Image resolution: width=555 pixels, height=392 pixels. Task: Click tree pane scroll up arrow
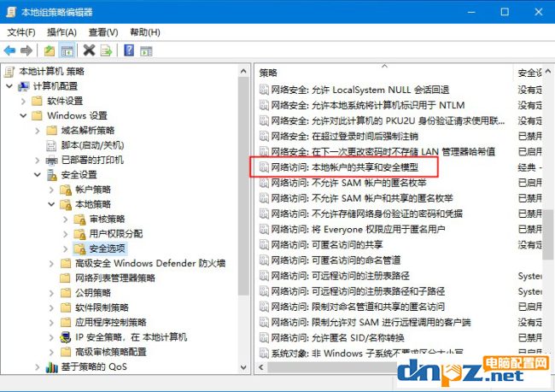click(x=243, y=71)
